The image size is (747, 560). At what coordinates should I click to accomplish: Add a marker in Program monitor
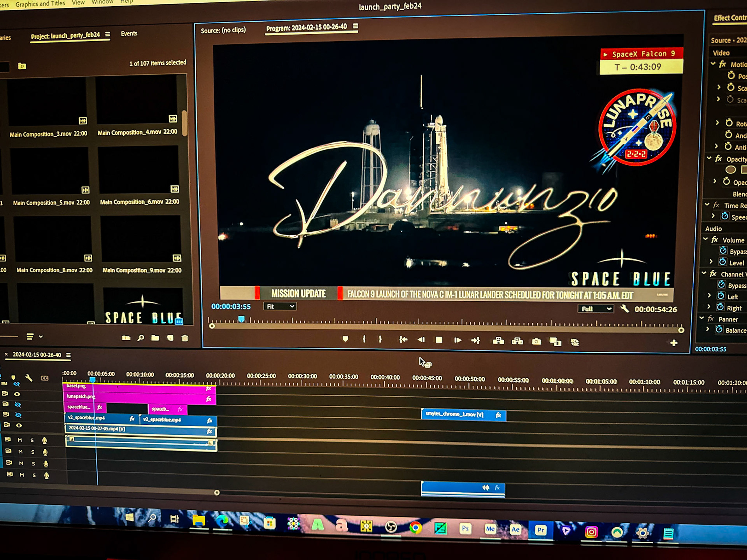click(345, 339)
